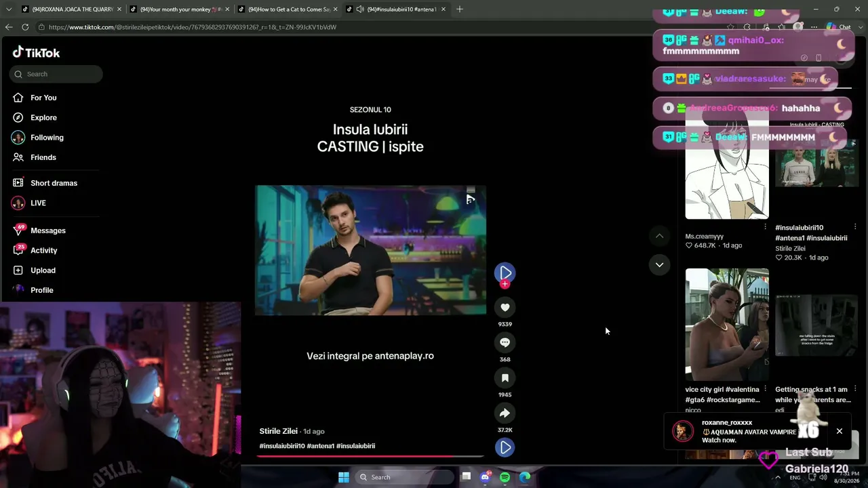
Task: Switch to the How to Get a Cat tab
Action: (x=288, y=9)
